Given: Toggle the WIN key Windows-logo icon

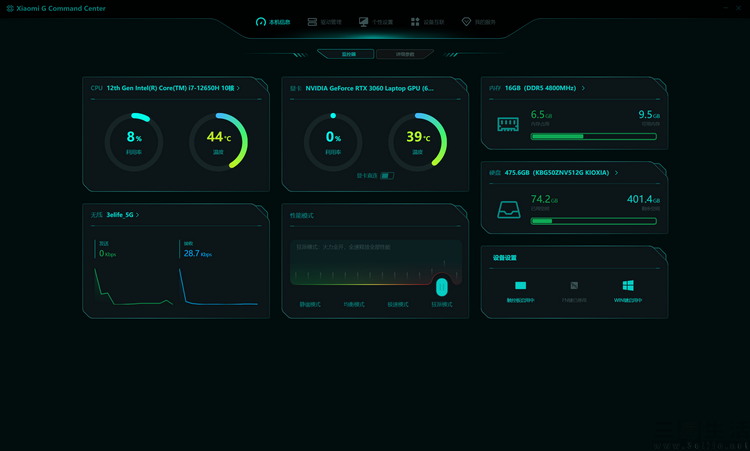Looking at the screenshot, I should (x=628, y=286).
